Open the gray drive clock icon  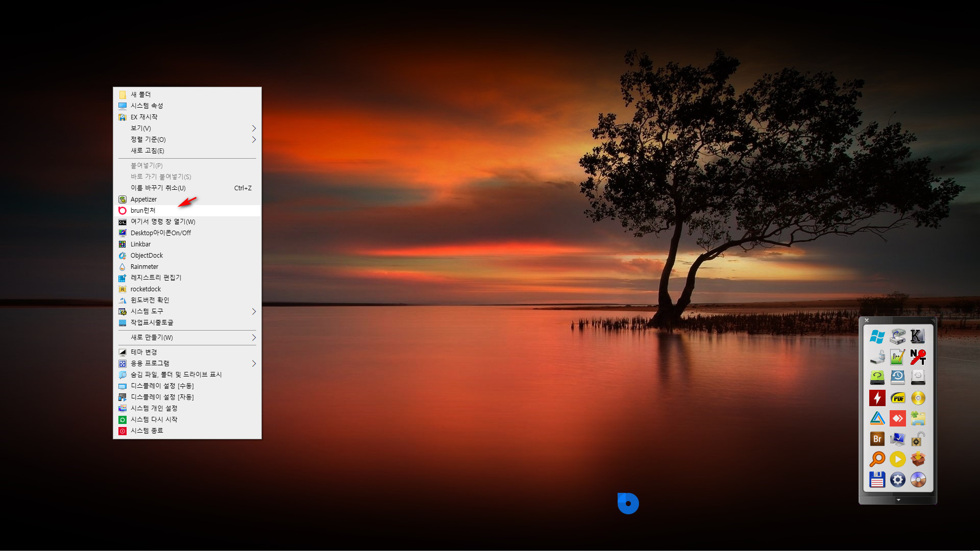coord(918,378)
